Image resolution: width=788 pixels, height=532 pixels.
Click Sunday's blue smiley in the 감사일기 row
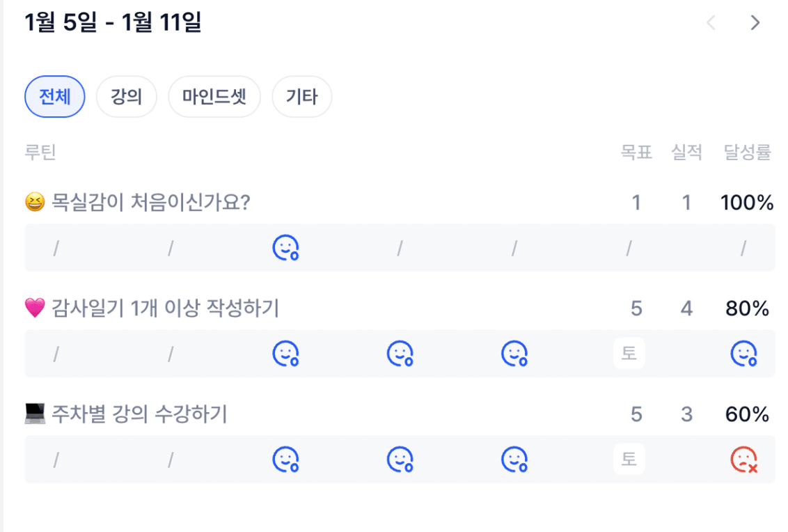click(743, 354)
